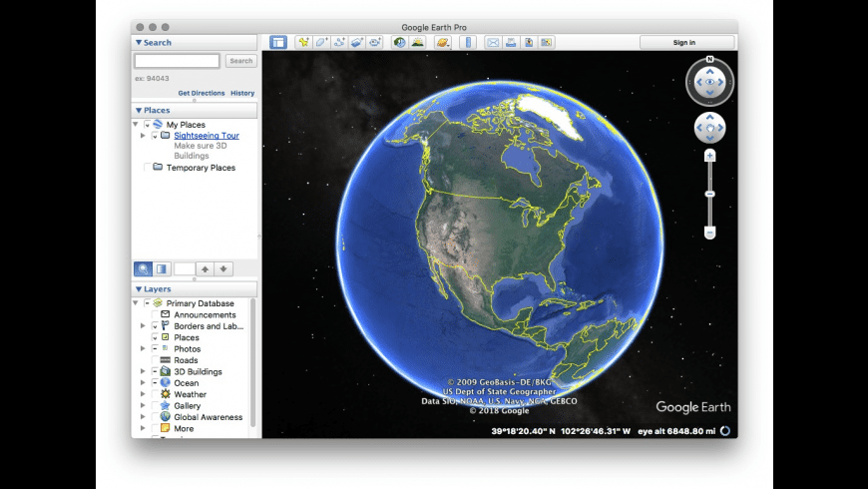Look right using the upper joystick arrow
Viewport: 868px width, 489px height.
[720, 82]
